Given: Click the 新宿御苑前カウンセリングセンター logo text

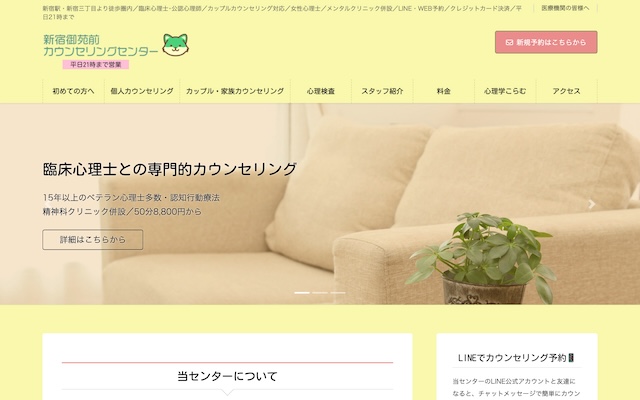Looking at the screenshot, I should click(x=100, y=46).
